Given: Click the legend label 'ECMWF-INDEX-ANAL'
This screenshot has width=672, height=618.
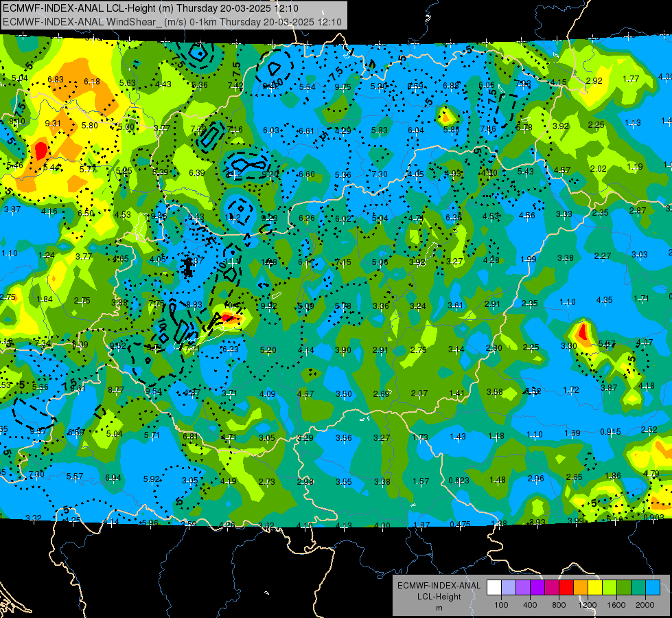Looking at the screenshot, I should [439, 586].
